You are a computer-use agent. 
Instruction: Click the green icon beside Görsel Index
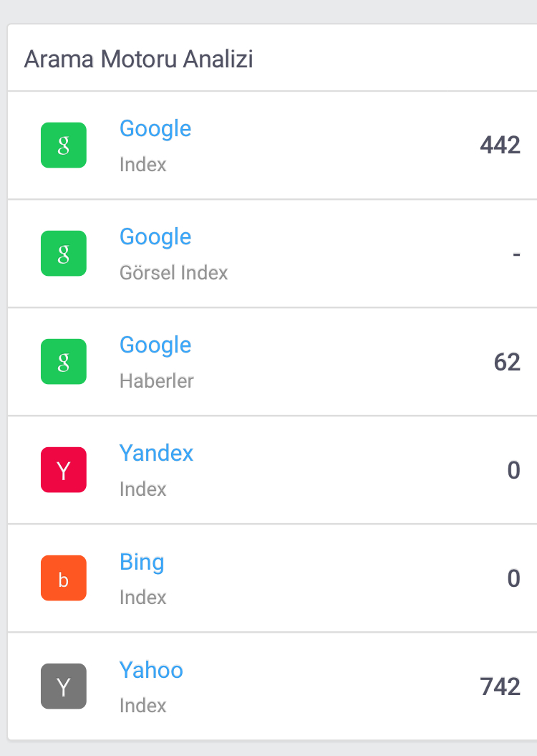64,254
